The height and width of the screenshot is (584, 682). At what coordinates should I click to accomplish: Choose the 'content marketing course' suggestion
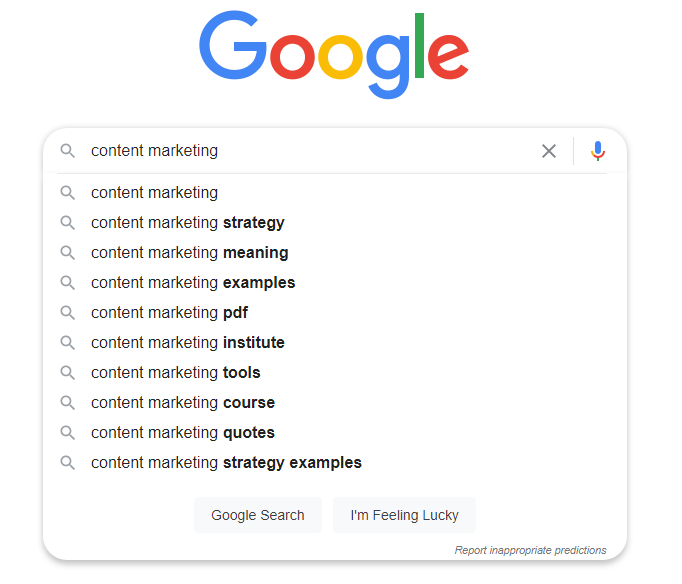point(334,403)
